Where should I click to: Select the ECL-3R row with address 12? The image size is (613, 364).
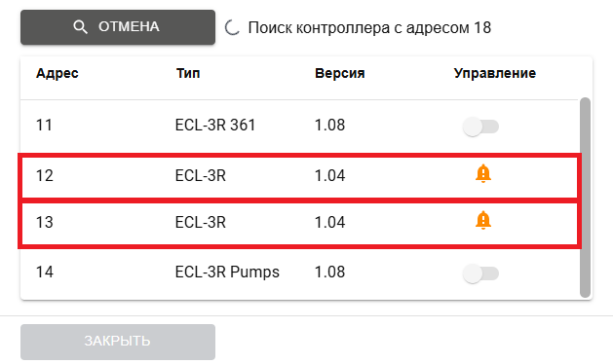point(299,176)
